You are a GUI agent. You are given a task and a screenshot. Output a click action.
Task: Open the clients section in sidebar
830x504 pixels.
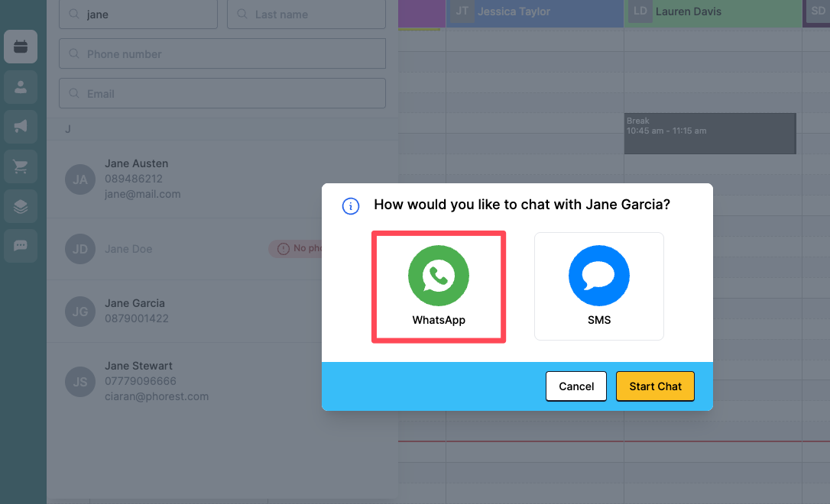coord(21,87)
